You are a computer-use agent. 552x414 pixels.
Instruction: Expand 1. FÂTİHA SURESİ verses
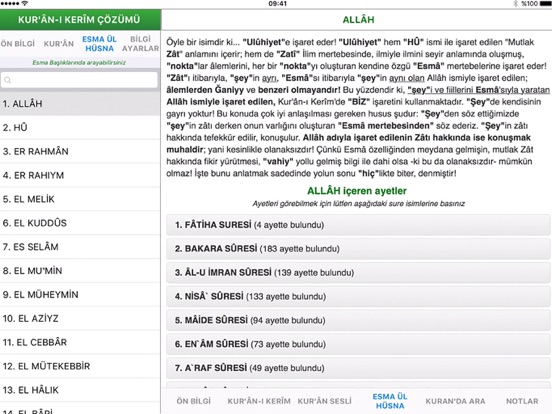coord(358,225)
